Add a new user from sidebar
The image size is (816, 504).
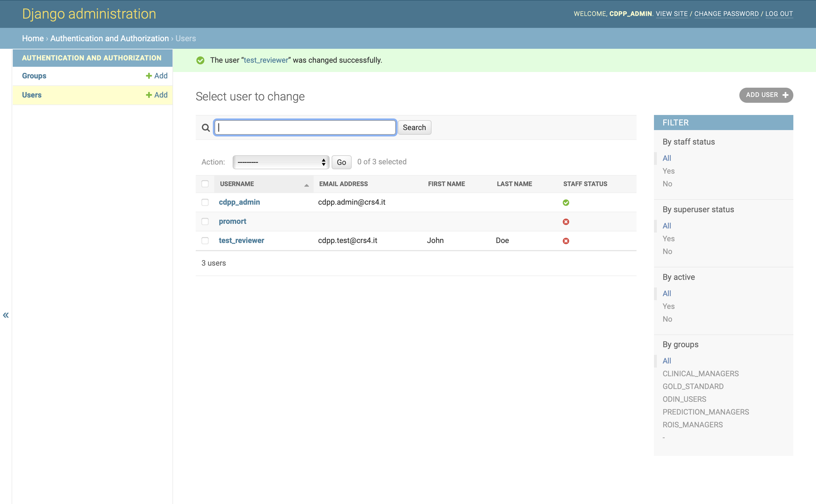(x=157, y=95)
